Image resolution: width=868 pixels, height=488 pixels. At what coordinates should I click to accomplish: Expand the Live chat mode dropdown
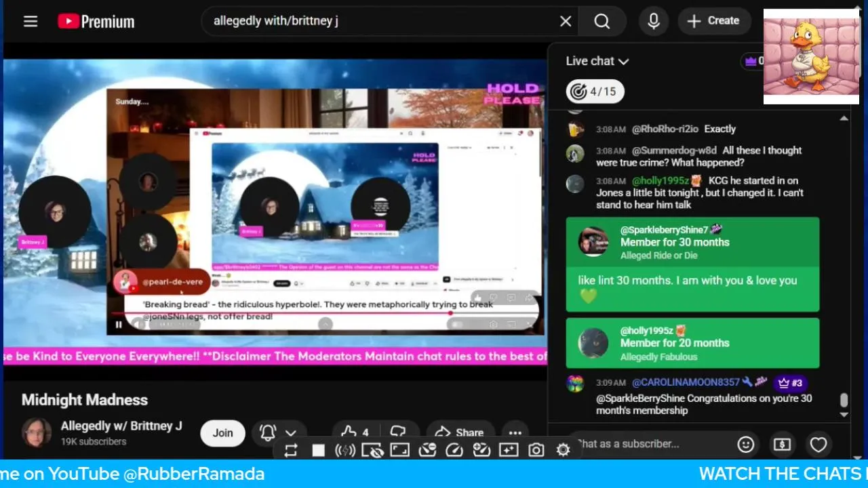[597, 61]
